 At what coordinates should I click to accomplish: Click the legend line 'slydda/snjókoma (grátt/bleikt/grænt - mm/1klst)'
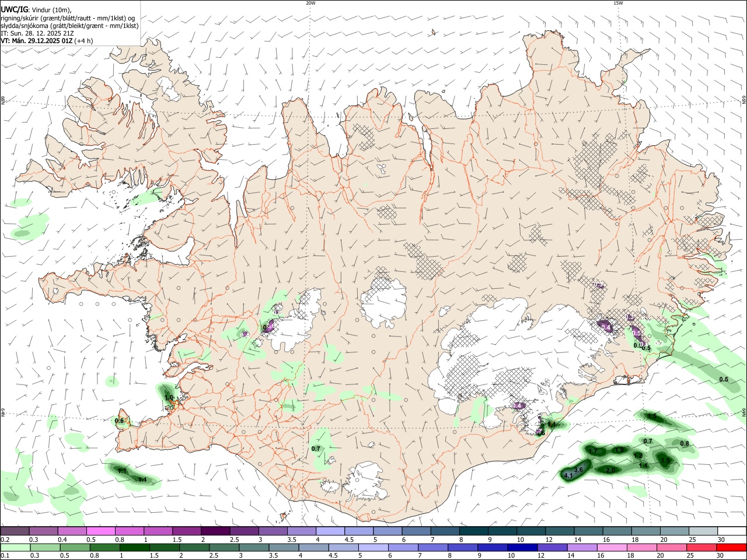click(69, 26)
